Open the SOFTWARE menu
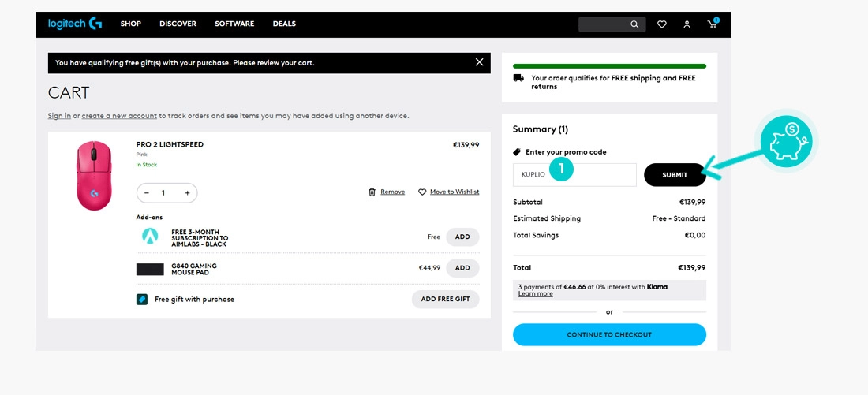This screenshot has height=395, width=868. click(x=234, y=24)
